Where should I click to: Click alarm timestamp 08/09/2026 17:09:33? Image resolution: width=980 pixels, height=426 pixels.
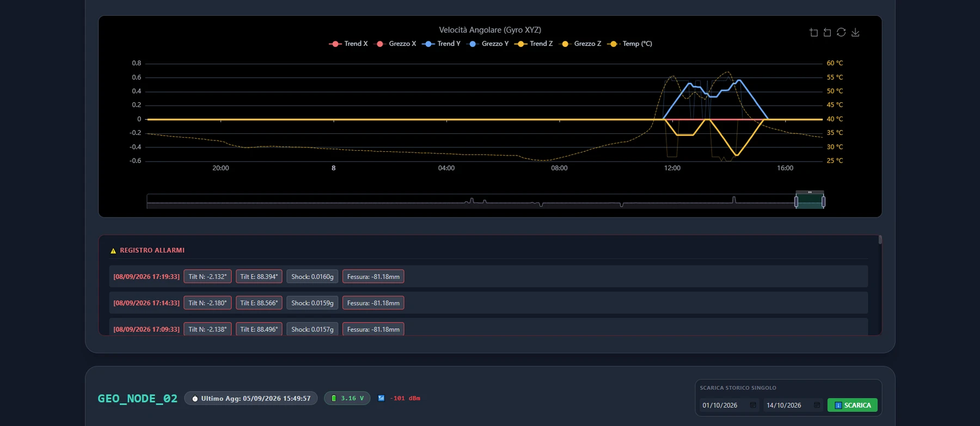click(x=146, y=329)
